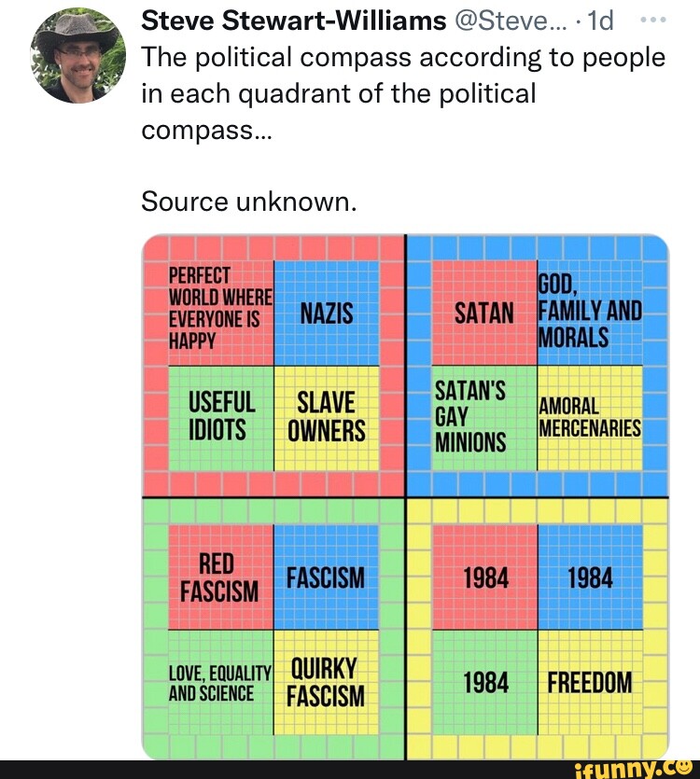Toggle the AMORAL MERCENARIES cell
The image size is (700, 779).
click(x=589, y=418)
